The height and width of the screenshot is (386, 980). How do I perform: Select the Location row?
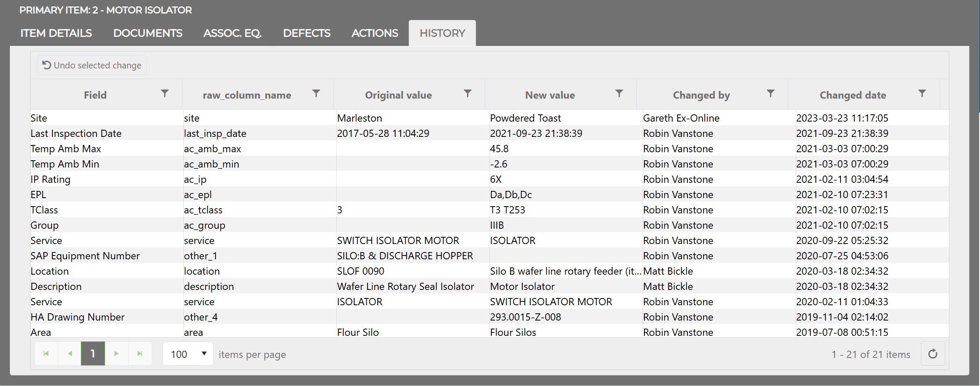tap(489, 271)
